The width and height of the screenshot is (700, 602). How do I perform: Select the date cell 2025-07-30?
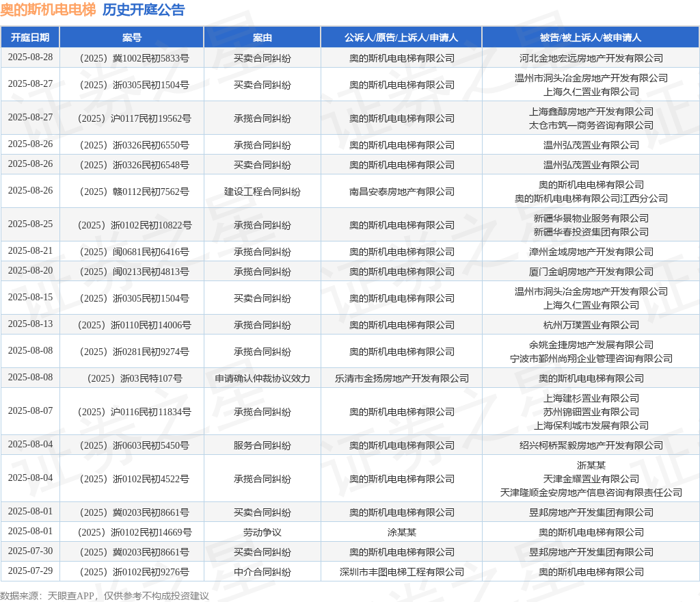pyautogui.click(x=30, y=551)
